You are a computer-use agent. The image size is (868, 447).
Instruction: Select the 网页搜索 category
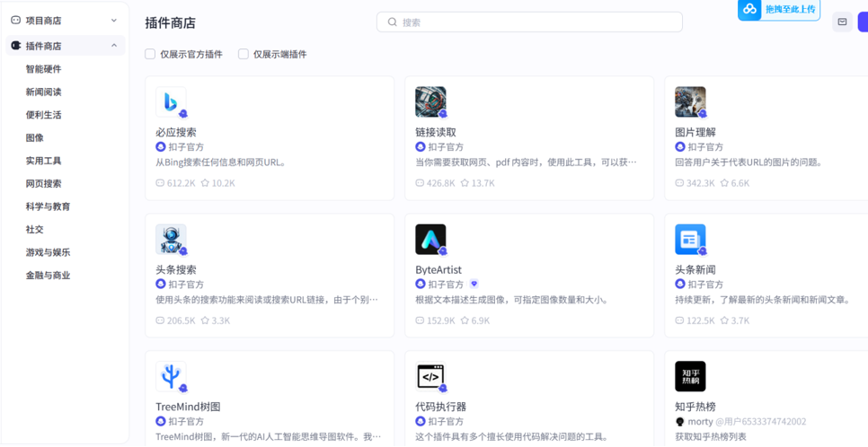(x=44, y=183)
